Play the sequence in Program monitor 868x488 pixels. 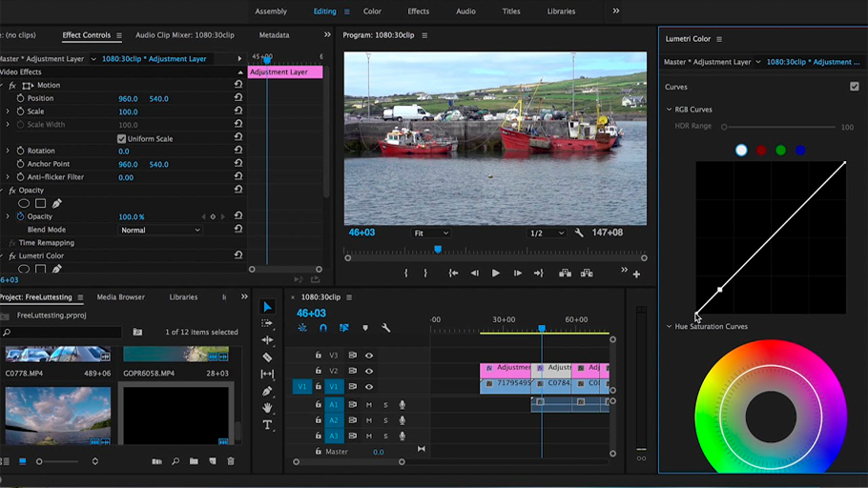tap(495, 274)
